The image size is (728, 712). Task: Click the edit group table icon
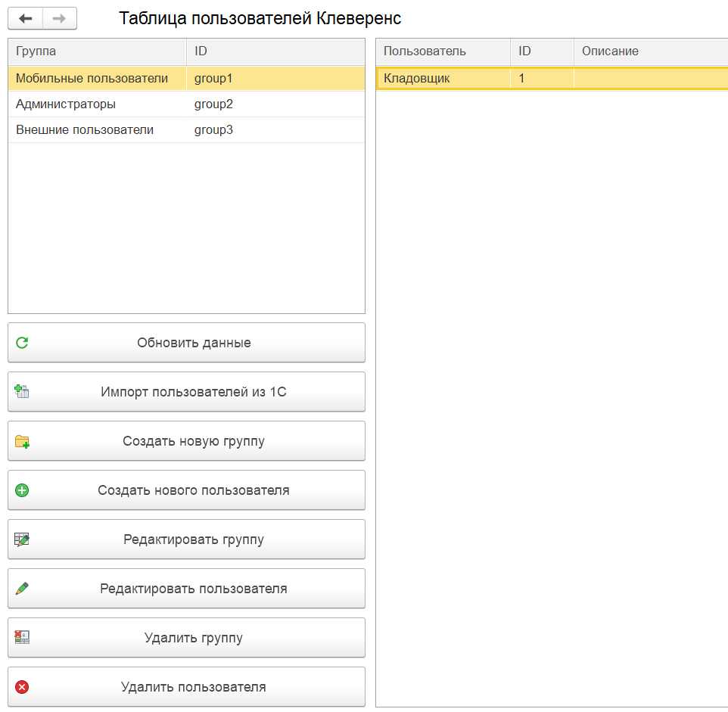point(22,539)
